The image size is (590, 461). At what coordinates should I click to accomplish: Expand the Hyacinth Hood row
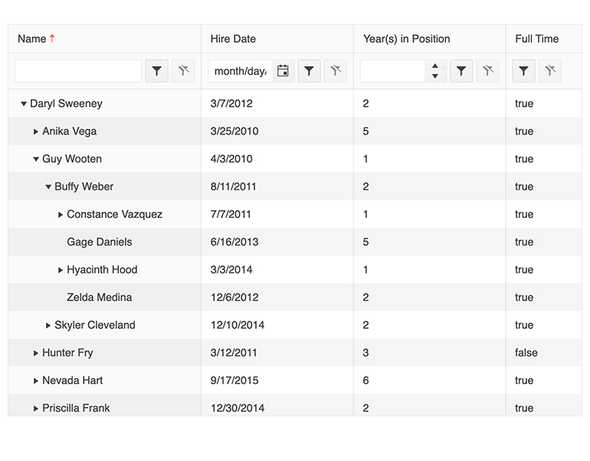pos(60,270)
